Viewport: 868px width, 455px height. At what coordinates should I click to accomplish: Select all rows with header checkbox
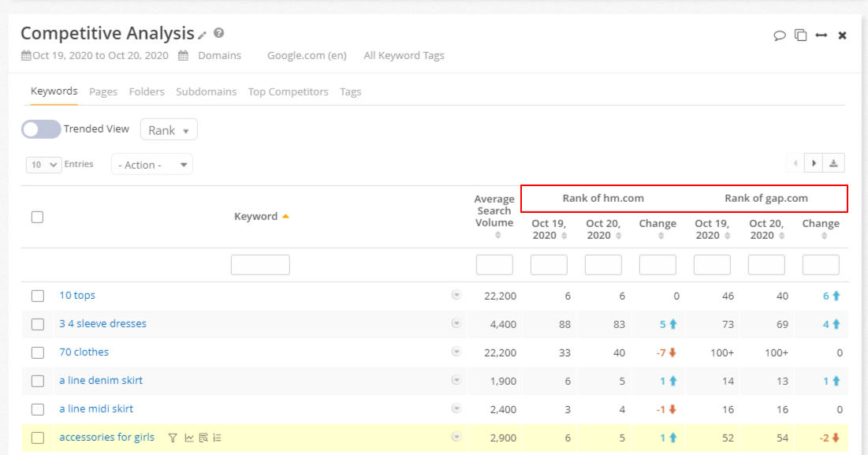tap(37, 217)
